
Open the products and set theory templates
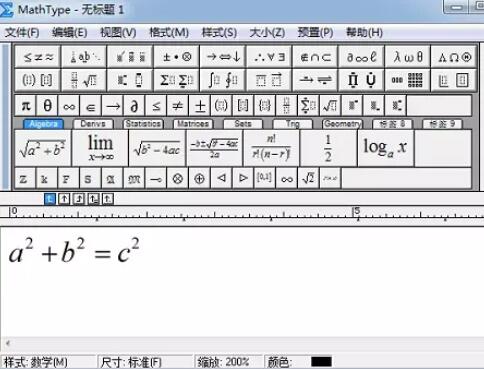[x=362, y=80]
